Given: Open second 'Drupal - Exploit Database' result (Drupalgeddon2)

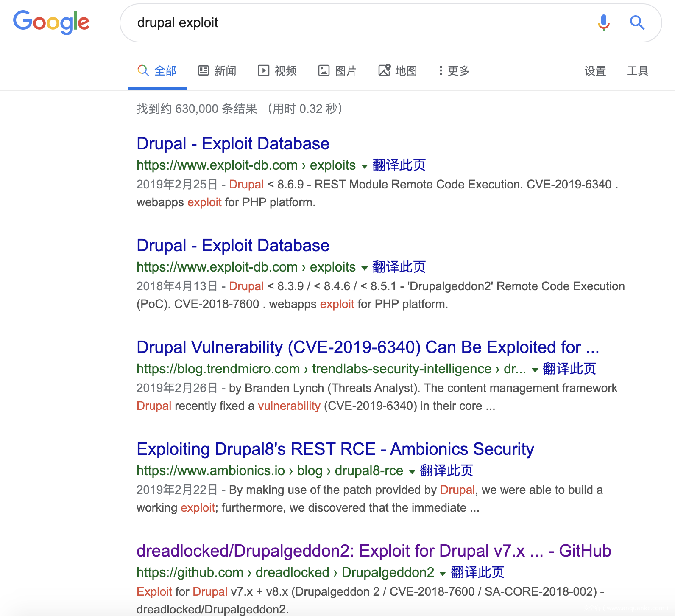Looking at the screenshot, I should point(233,246).
